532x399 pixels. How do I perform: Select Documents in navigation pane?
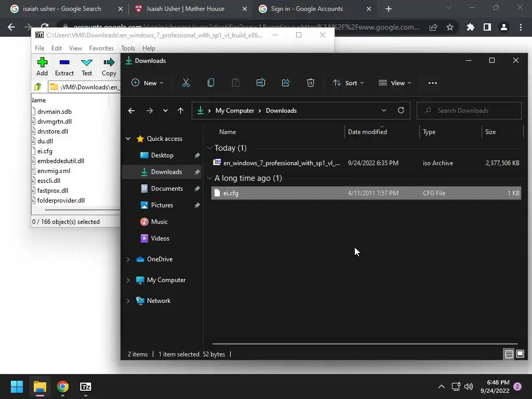coord(167,188)
